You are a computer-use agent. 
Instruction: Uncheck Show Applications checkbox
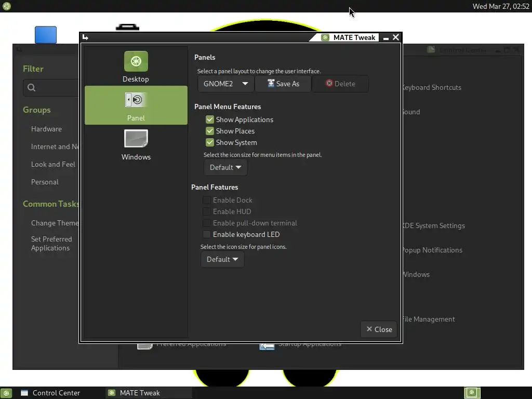[210, 119]
